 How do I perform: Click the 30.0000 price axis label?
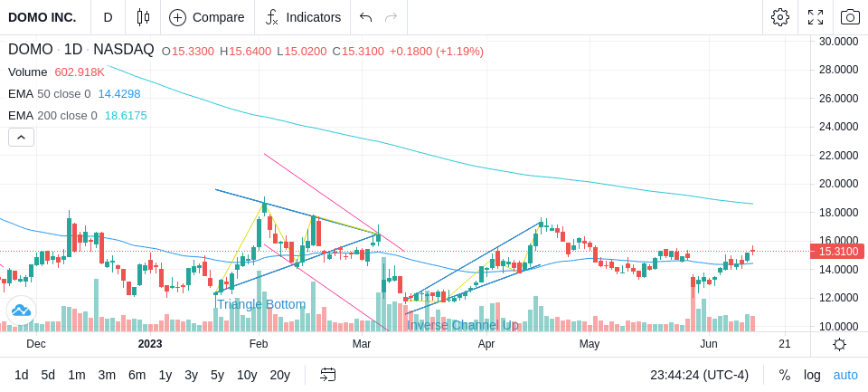tap(840, 41)
